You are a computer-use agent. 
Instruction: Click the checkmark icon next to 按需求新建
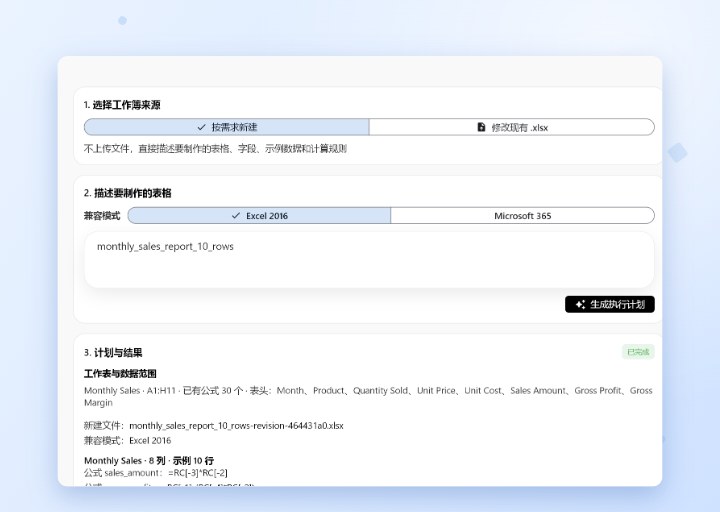(201, 127)
